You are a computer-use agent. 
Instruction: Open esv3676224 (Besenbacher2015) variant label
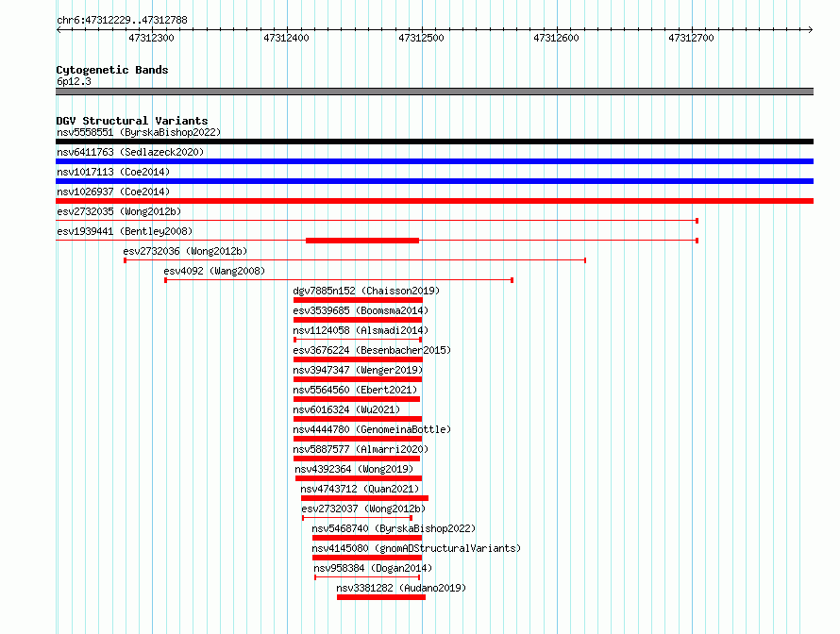[x=372, y=350]
